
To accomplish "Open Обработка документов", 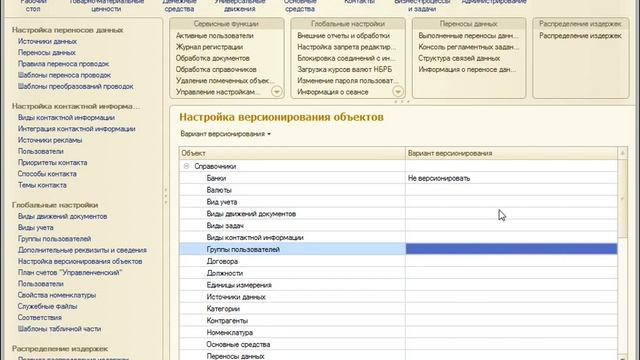I will [x=213, y=58].
